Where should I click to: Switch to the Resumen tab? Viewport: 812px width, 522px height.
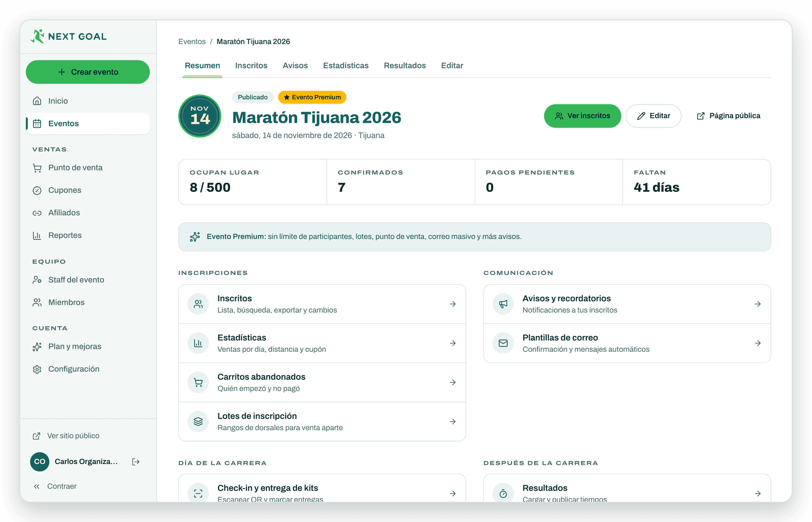(x=203, y=65)
